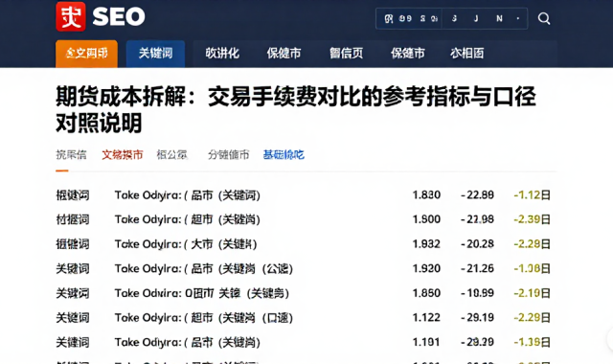Click the yellow value -2.19日
This screenshot has width=613, height=364.
click(533, 293)
